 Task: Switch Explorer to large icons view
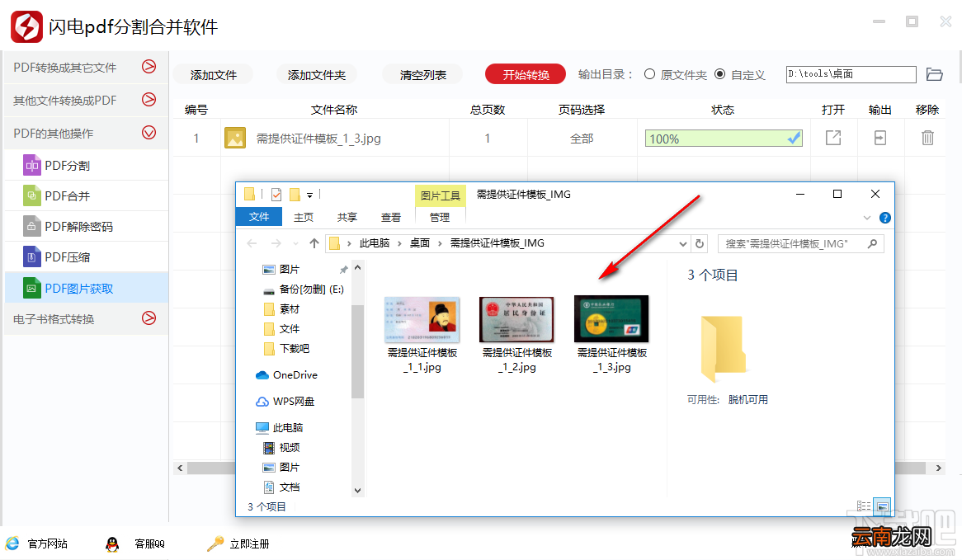(882, 506)
